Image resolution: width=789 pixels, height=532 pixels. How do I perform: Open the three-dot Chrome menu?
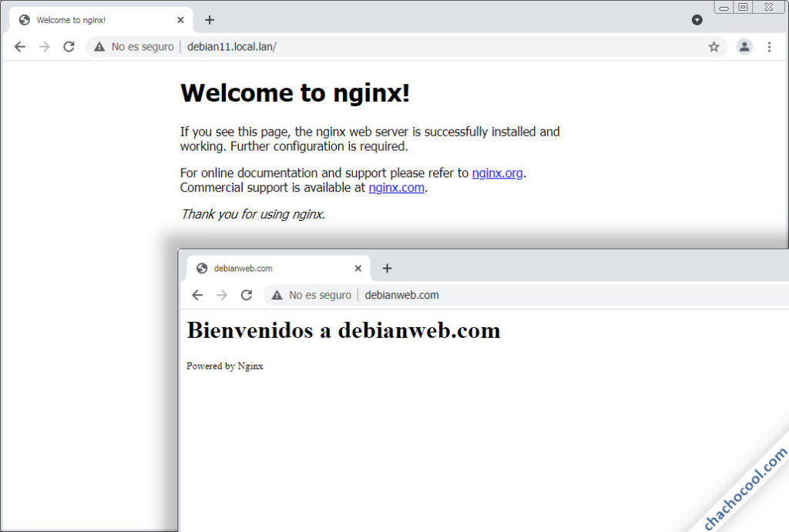point(770,46)
